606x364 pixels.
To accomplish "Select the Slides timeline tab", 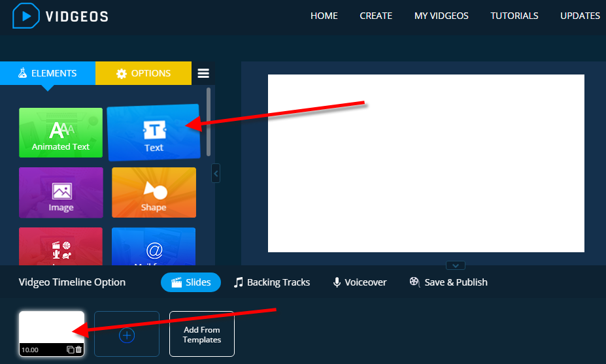I will click(x=191, y=282).
